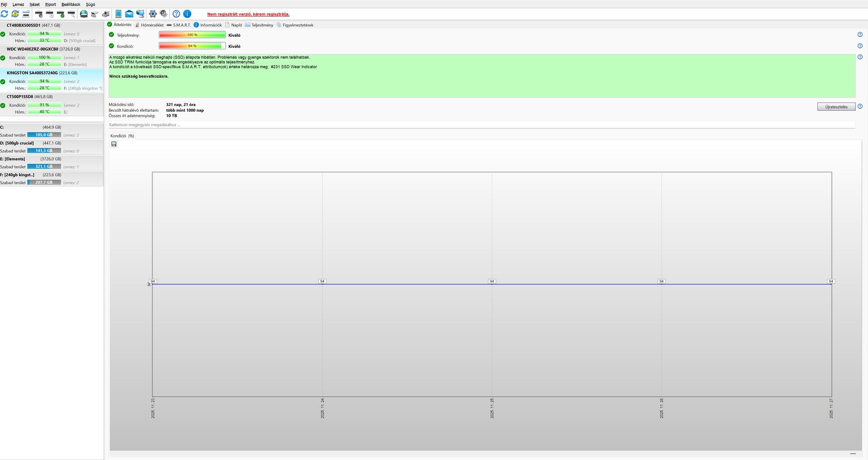
Task: Select the WDC WD40EZRZ disk entry
Action: click(51, 57)
